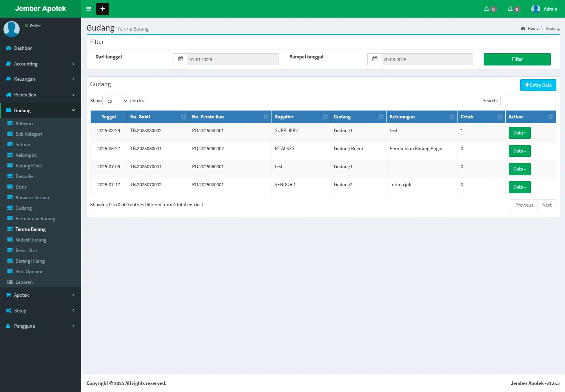
Task: Toggle the hamburger sidebar menu icon
Action: 89,9
